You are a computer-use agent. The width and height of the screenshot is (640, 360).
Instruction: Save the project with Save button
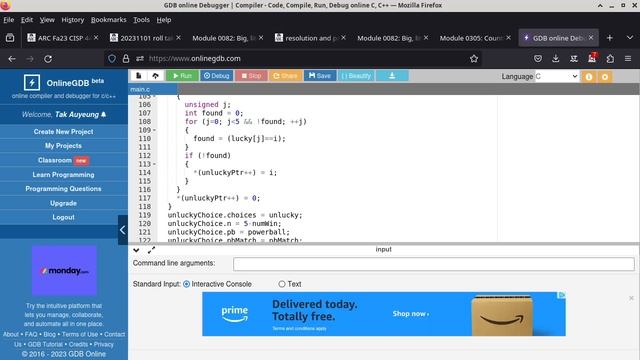click(320, 76)
